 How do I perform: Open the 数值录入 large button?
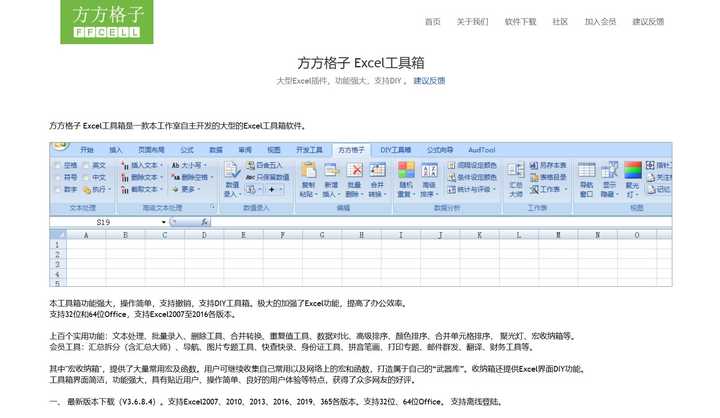tap(232, 179)
